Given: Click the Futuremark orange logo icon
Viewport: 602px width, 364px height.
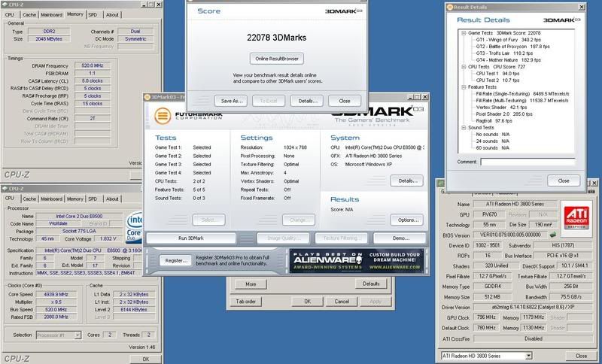Looking at the screenshot, I should point(163,116).
